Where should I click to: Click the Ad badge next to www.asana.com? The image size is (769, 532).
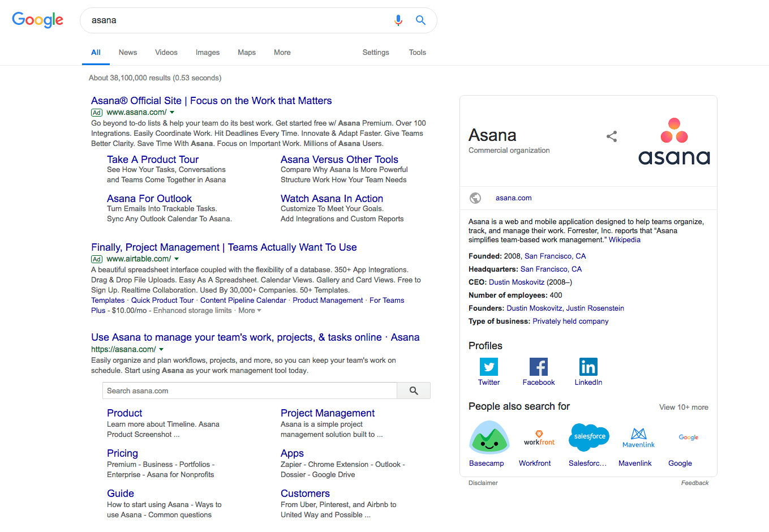tap(97, 113)
